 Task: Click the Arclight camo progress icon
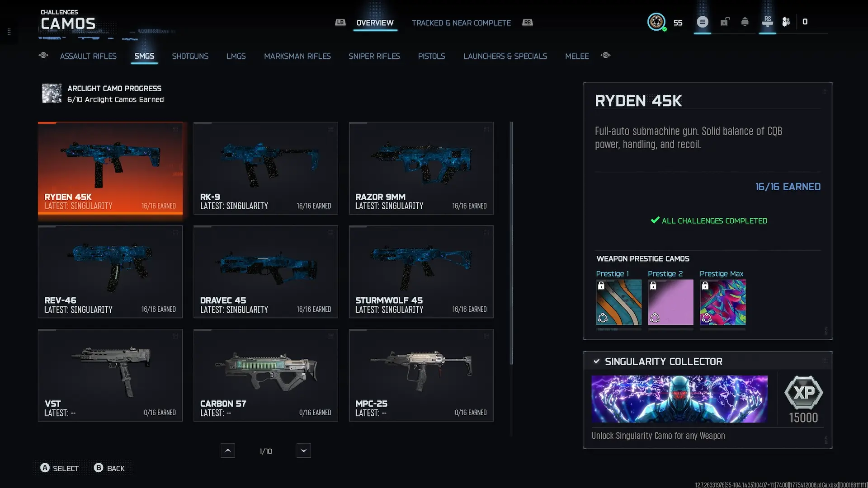(x=52, y=94)
